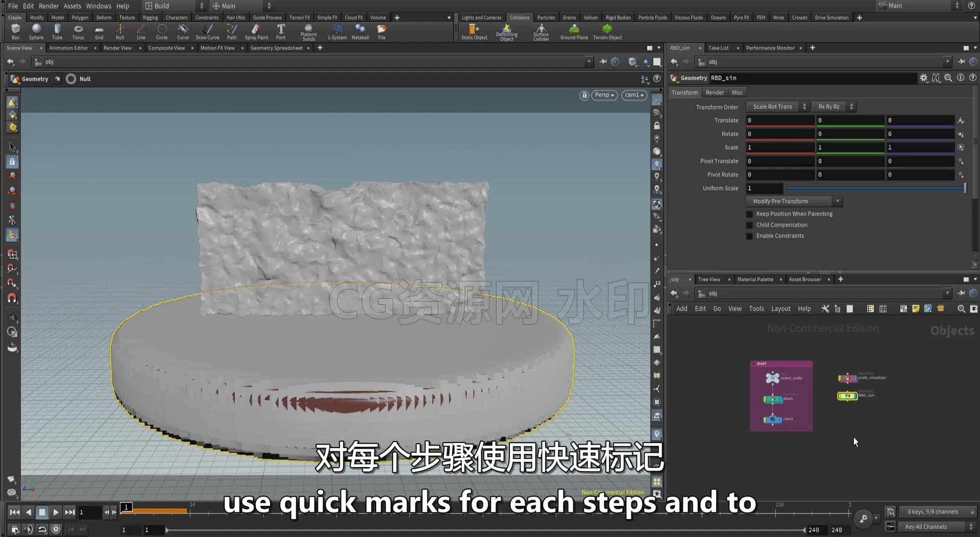The image size is (980, 537).
Task: Open the Render menu
Action: pos(48,6)
